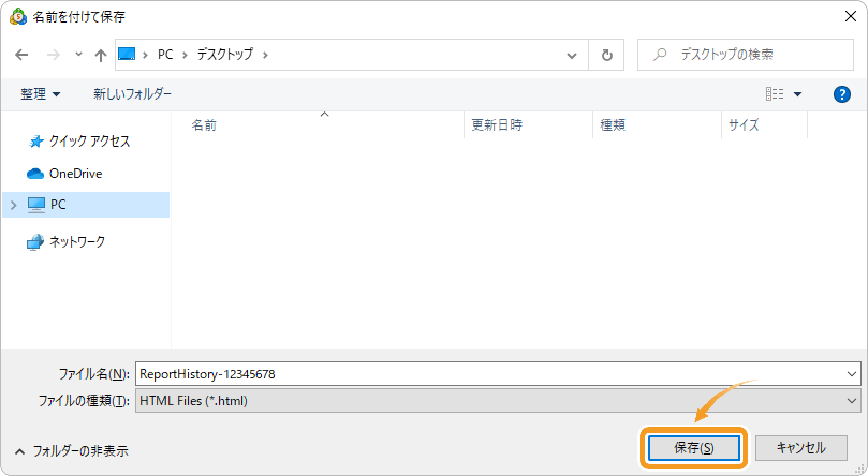868x476 pixels.
Task: Go up one folder level
Action: click(x=100, y=55)
